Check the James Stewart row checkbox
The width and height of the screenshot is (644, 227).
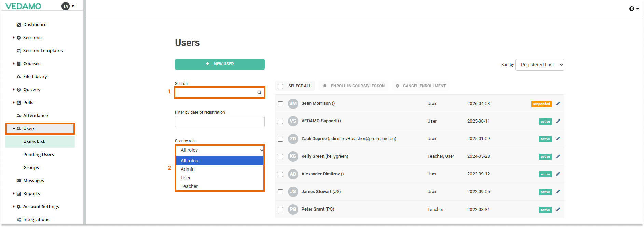click(x=280, y=192)
